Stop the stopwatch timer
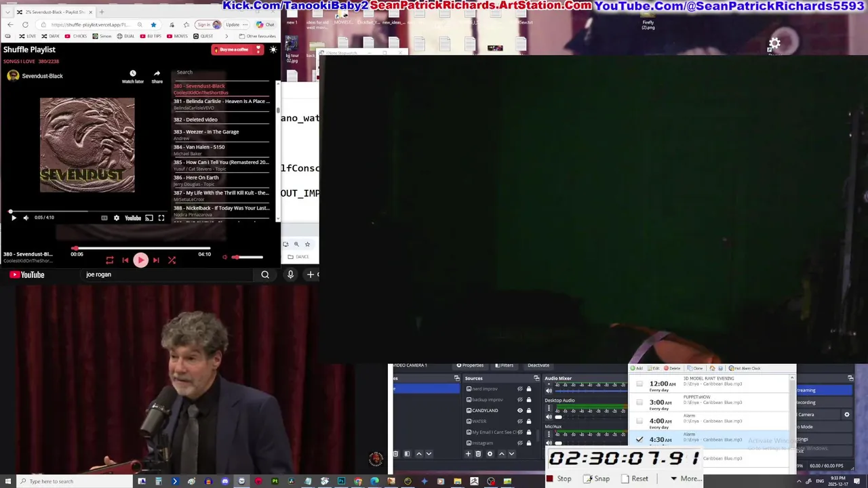The image size is (868, 488). click(x=559, y=479)
